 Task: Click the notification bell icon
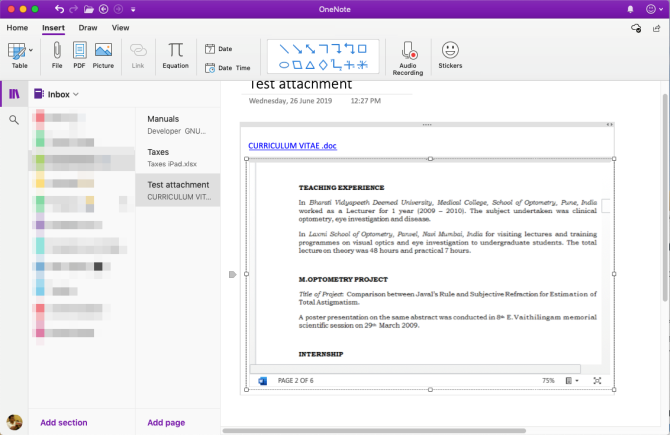click(x=631, y=8)
